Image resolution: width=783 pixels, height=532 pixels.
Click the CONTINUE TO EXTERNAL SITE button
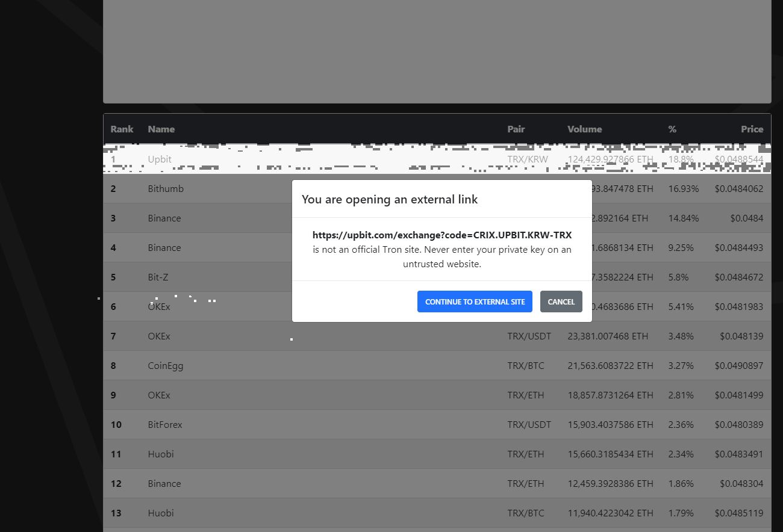[475, 302]
